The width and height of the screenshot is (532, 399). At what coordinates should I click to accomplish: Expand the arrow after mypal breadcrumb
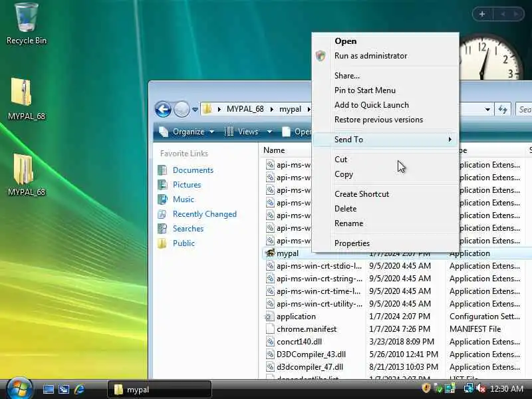309,109
